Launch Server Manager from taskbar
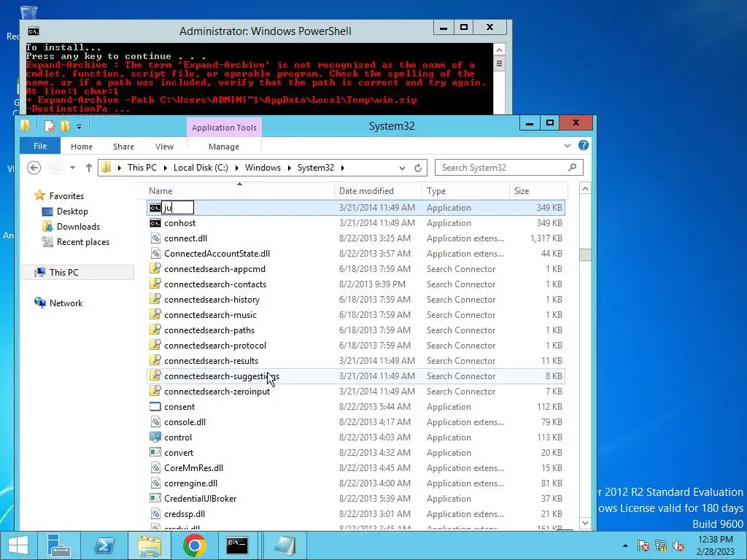The width and height of the screenshot is (747, 560). point(59,545)
